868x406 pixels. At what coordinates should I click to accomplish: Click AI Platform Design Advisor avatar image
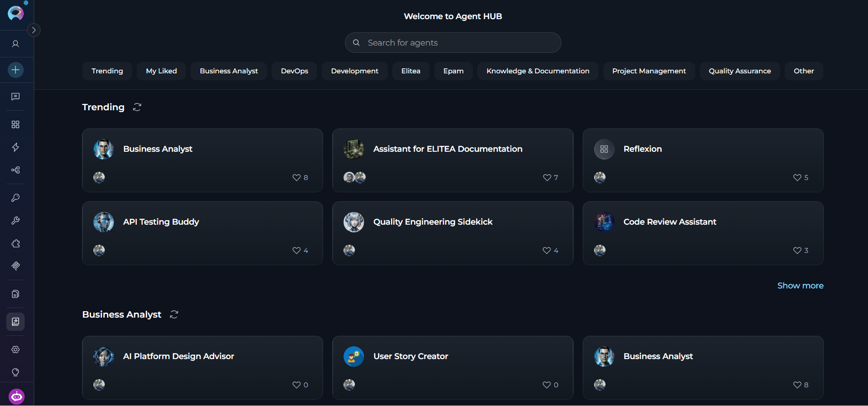[103, 356]
